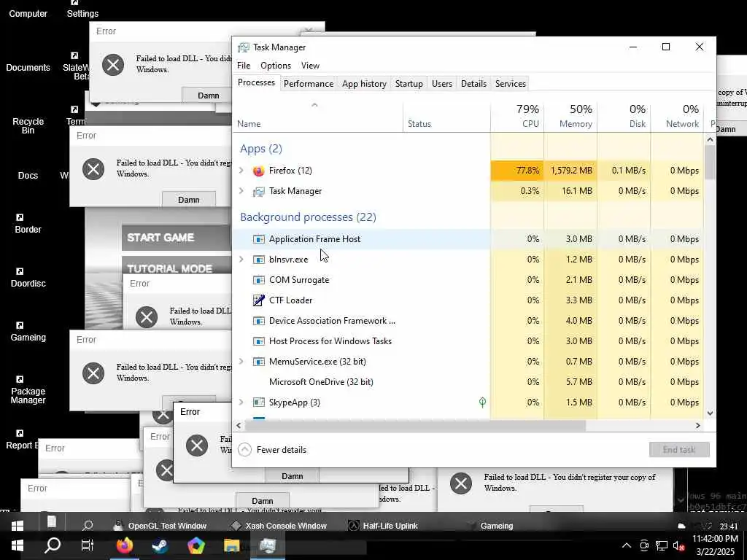Viewport: 747px width, 560px height.
Task: Switch to the Services tab
Action: (510, 84)
